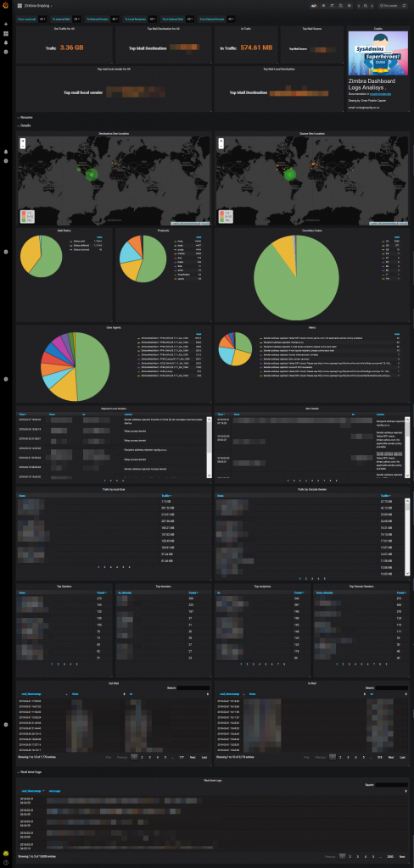The height and width of the screenshot is (868, 414).
Task: Open sidebar Create plus icon
Action: 6,24
